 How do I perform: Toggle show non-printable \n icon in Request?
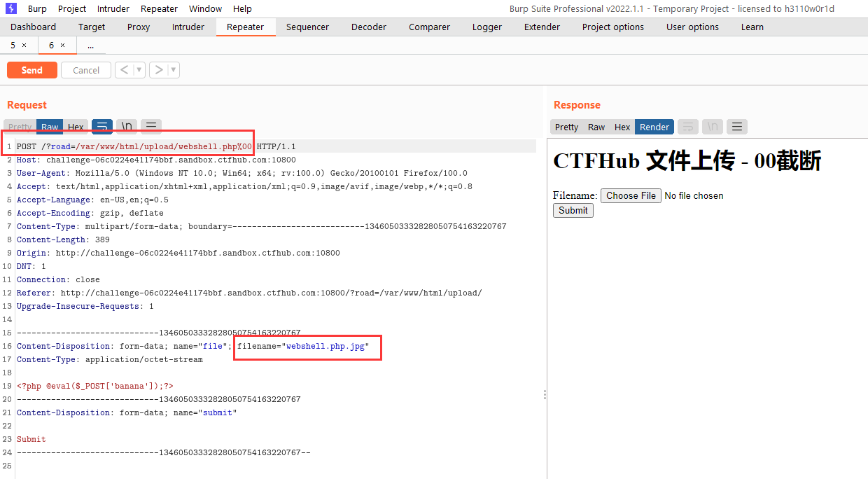point(127,127)
